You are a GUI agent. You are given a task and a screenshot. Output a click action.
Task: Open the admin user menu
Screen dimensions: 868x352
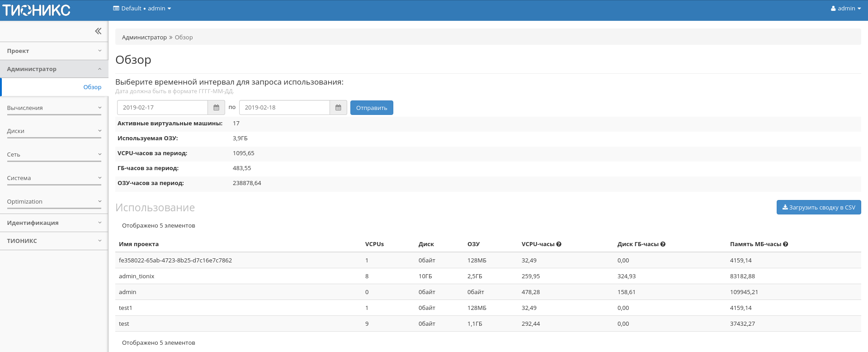point(845,9)
